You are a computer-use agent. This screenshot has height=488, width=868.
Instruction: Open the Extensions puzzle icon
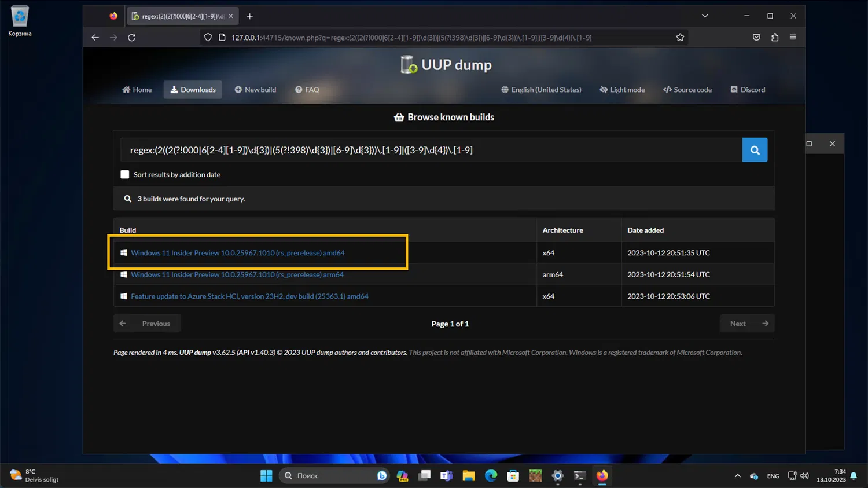click(775, 38)
